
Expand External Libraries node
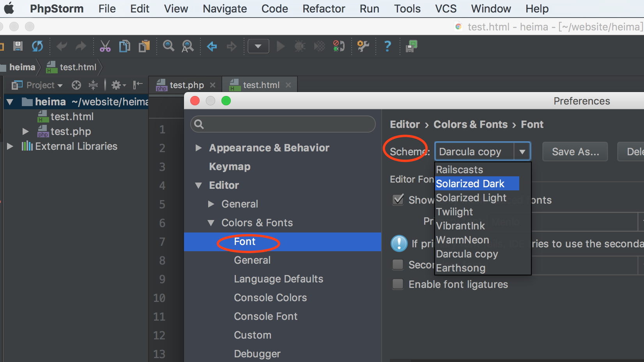(x=10, y=146)
